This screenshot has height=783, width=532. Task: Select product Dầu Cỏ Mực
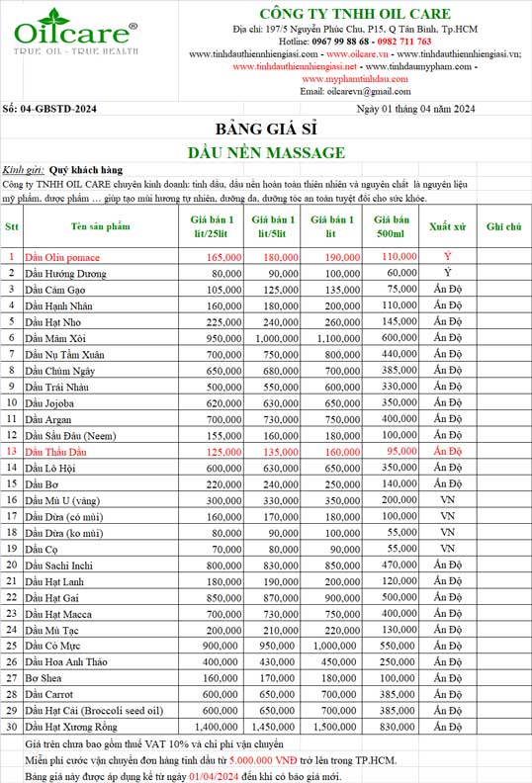click(52, 646)
